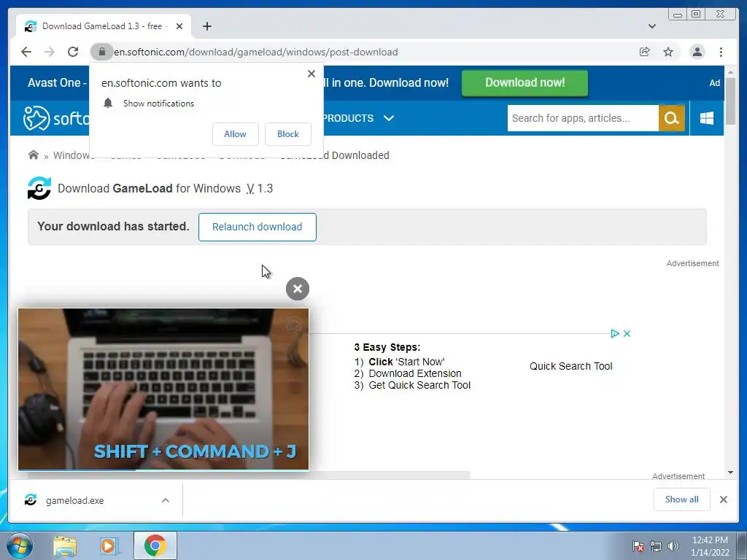This screenshot has width=747, height=560.
Task: Click the Quick Search Tool ad text
Action: (x=570, y=366)
